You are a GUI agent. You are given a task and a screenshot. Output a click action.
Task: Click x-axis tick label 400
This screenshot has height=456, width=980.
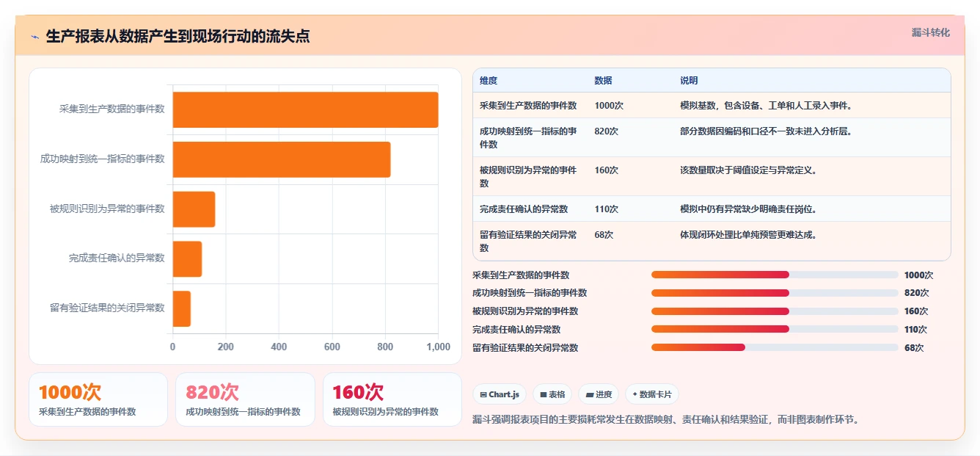(279, 347)
